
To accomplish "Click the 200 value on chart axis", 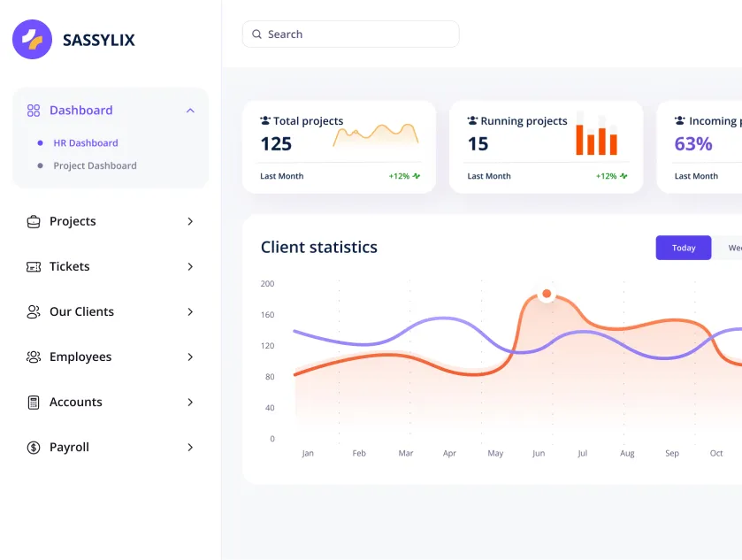I will coord(267,284).
